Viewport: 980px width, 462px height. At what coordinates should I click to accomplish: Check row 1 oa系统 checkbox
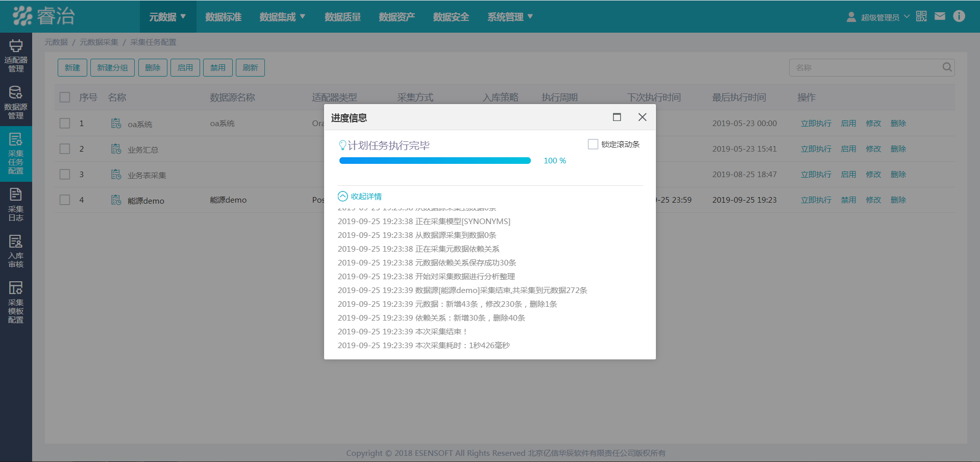[x=65, y=123]
